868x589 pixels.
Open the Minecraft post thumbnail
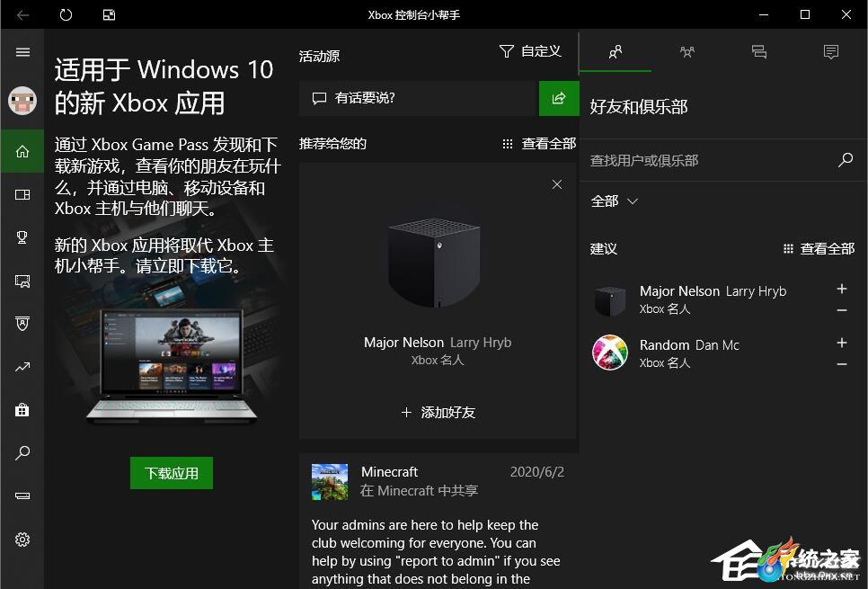coord(330,482)
